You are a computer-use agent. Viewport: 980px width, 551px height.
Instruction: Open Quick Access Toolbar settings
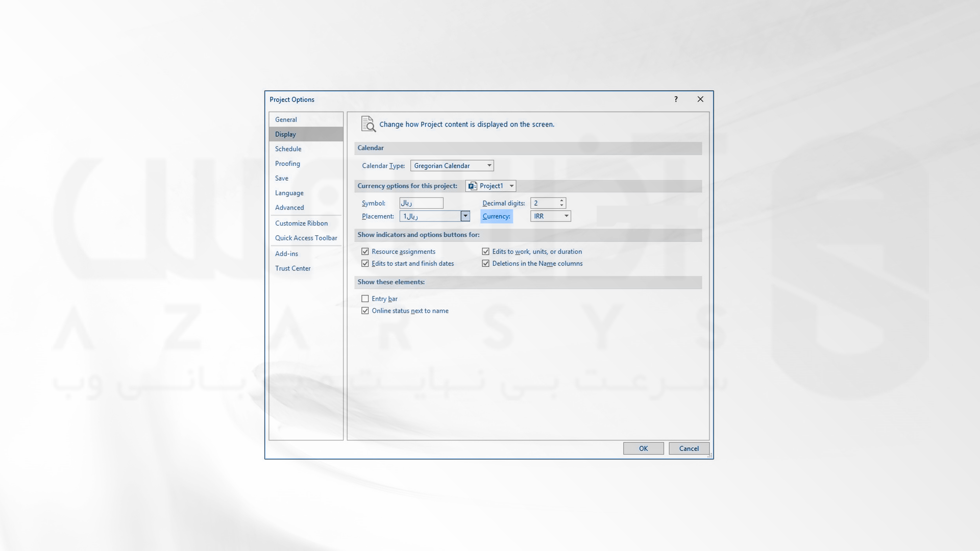pyautogui.click(x=306, y=238)
